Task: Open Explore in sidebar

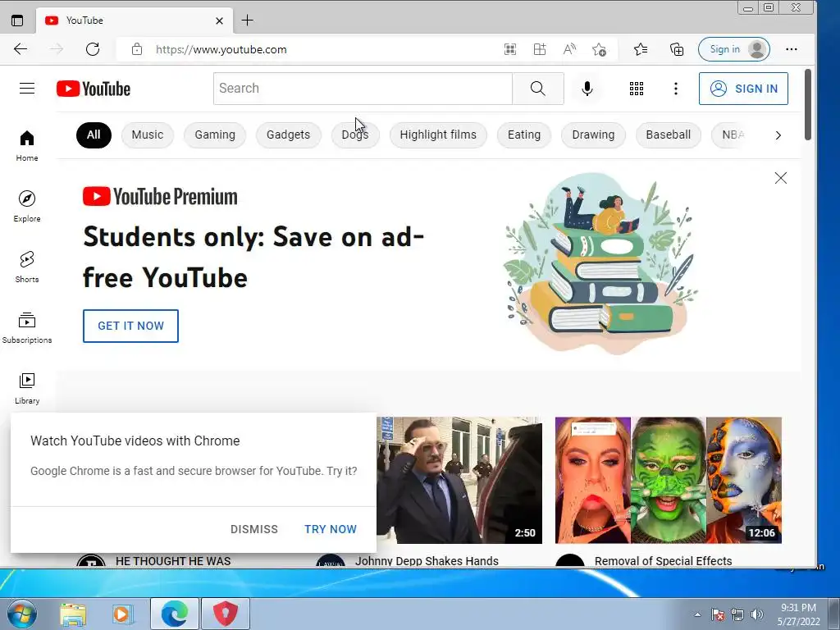Action: 27,206
